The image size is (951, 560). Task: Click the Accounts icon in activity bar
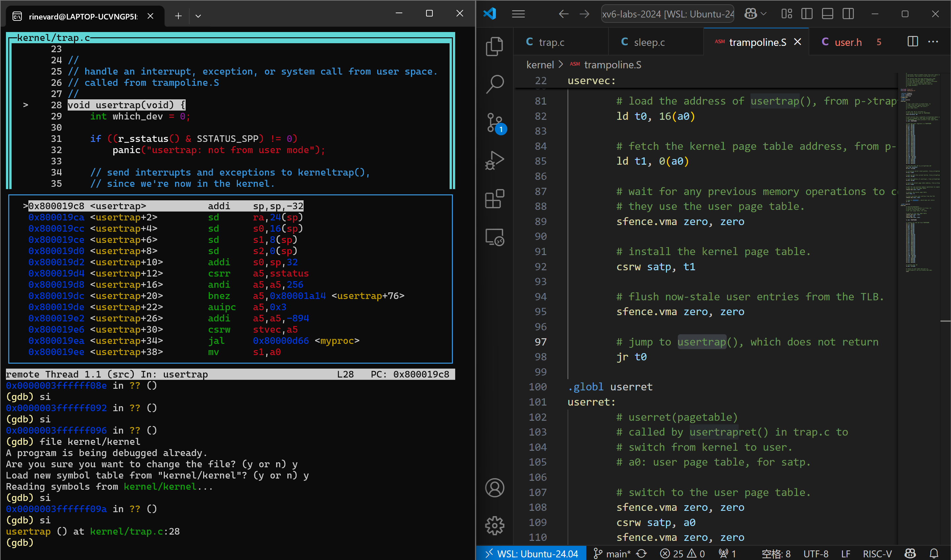tap(494, 487)
